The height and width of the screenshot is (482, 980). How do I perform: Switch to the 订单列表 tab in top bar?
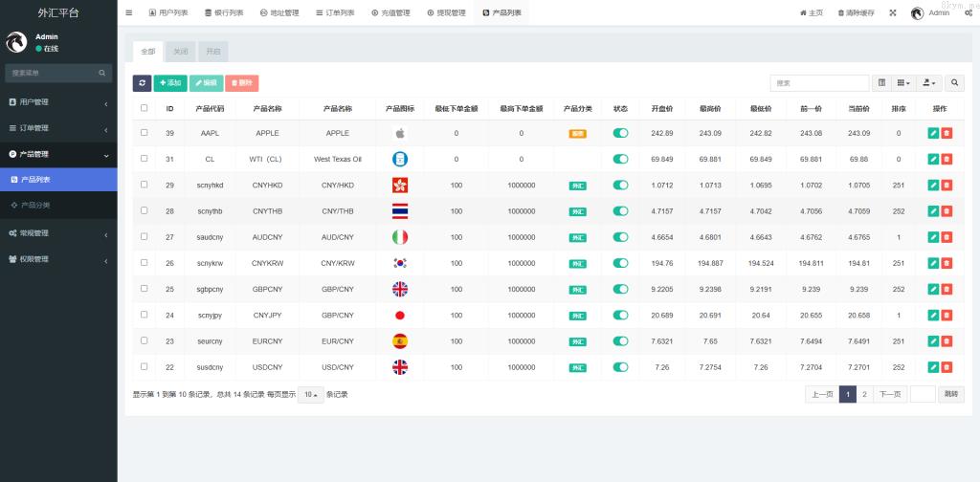(x=335, y=12)
